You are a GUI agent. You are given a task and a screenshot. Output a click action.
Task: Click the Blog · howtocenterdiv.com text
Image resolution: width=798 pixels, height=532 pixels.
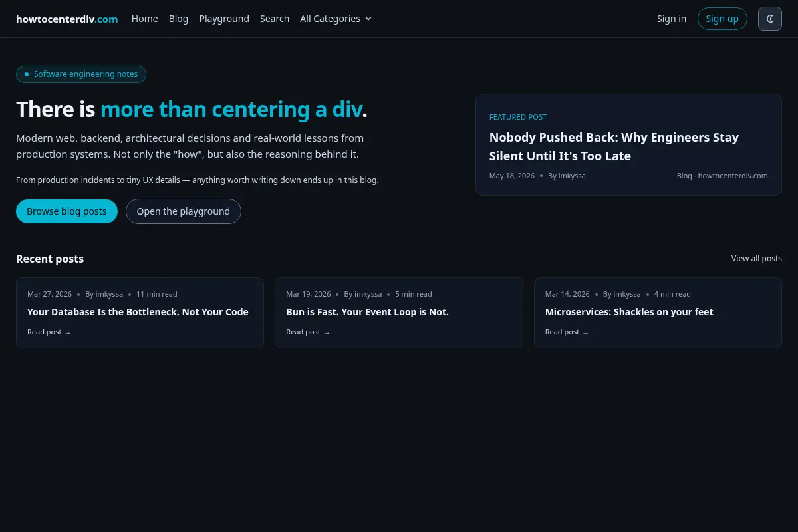point(722,176)
